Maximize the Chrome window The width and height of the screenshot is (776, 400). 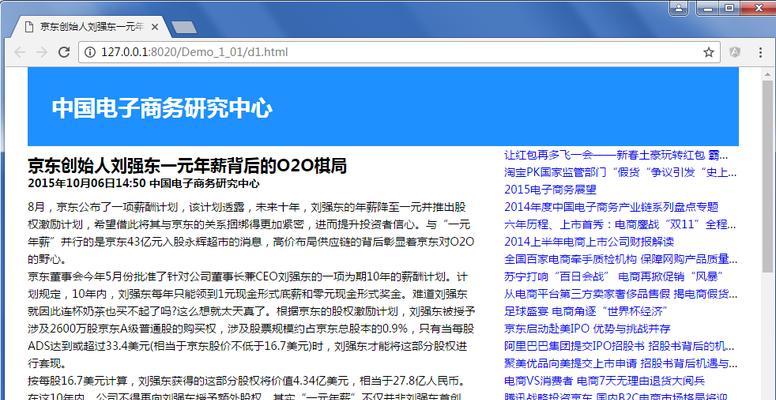[729, 7]
